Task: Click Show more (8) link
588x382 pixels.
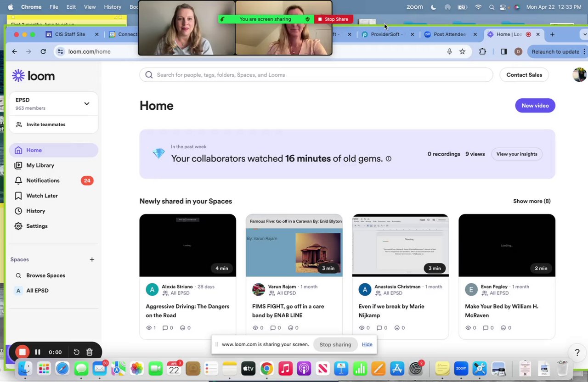Action: point(532,201)
